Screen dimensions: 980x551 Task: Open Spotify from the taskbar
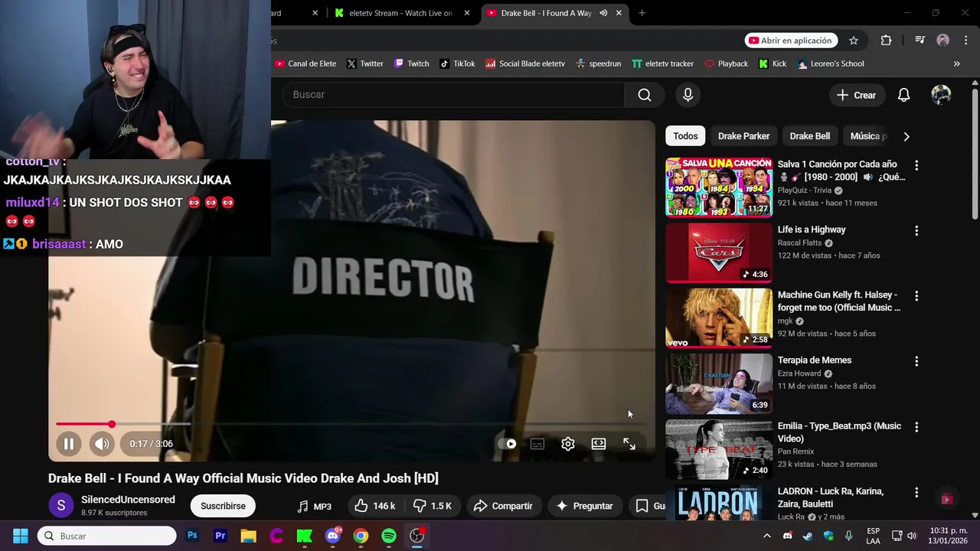pos(389,536)
